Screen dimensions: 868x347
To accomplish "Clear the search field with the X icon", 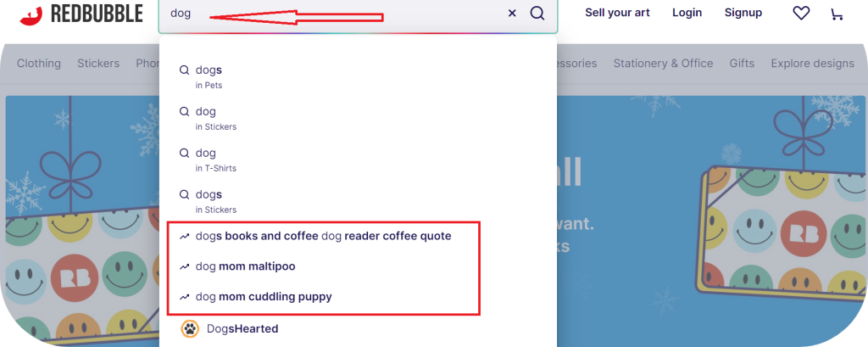I will coord(512,14).
